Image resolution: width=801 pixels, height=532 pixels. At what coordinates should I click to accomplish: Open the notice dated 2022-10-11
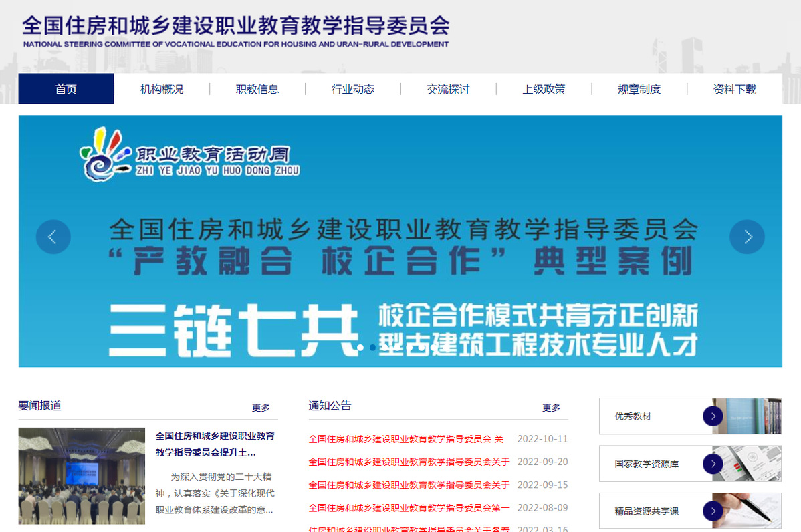(x=405, y=439)
